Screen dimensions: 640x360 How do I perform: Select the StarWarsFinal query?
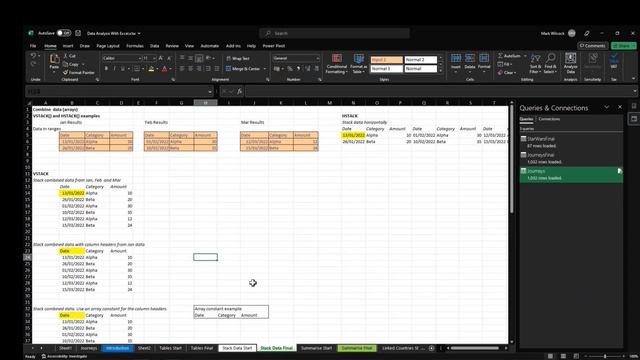tap(571, 142)
